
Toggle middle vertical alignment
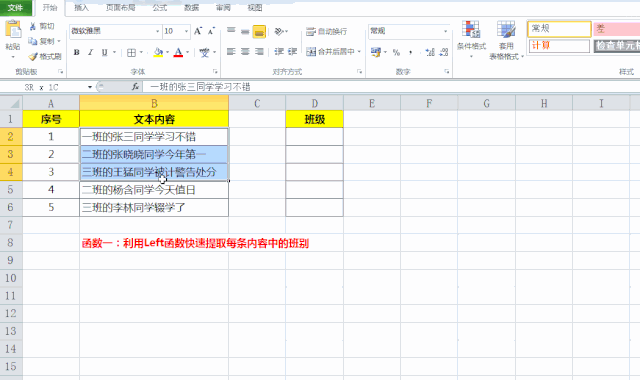tap(245, 31)
